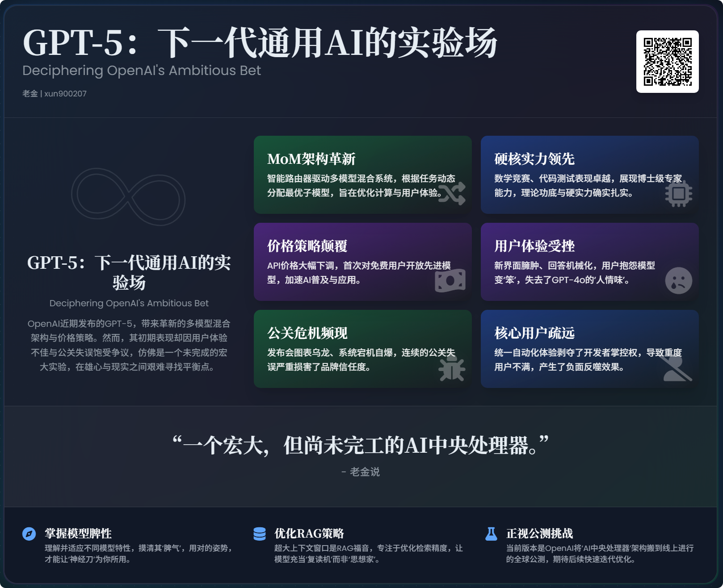This screenshot has height=588, width=723.
Task: Click the QR code image
Action: coord(668,62)
